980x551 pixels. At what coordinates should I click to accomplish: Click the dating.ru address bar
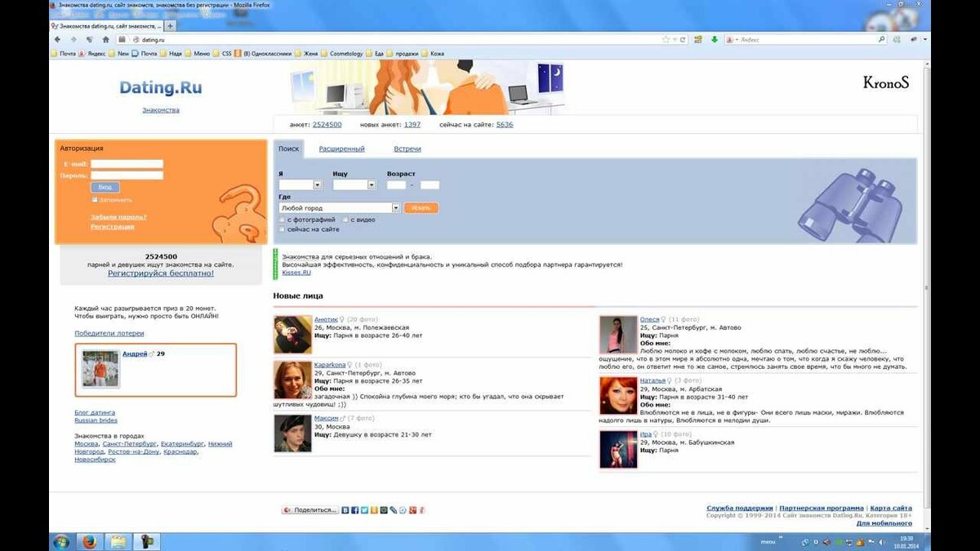click(400, 39)
